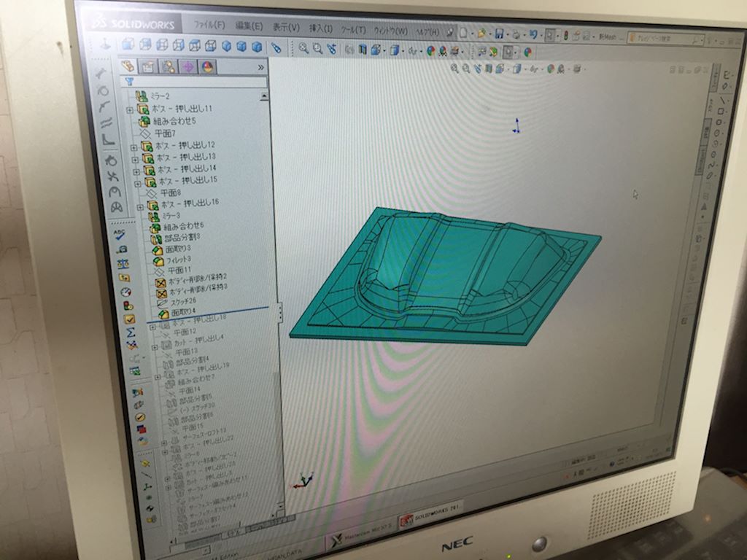This screenshot has width=747, height=560.
Task: Click the Mass Properties scale icon
Action: 123,262
